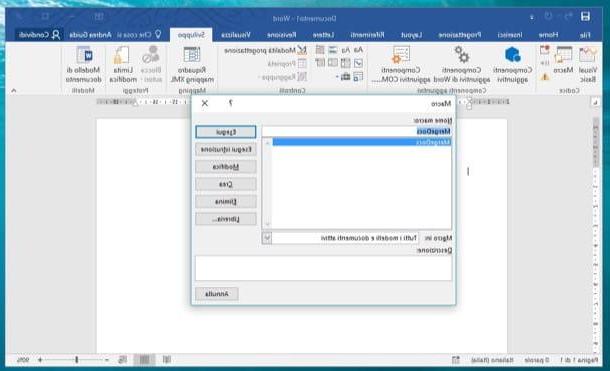
Task: Collapse the ribbon with the chevron
Action: [x=14, y=90]
